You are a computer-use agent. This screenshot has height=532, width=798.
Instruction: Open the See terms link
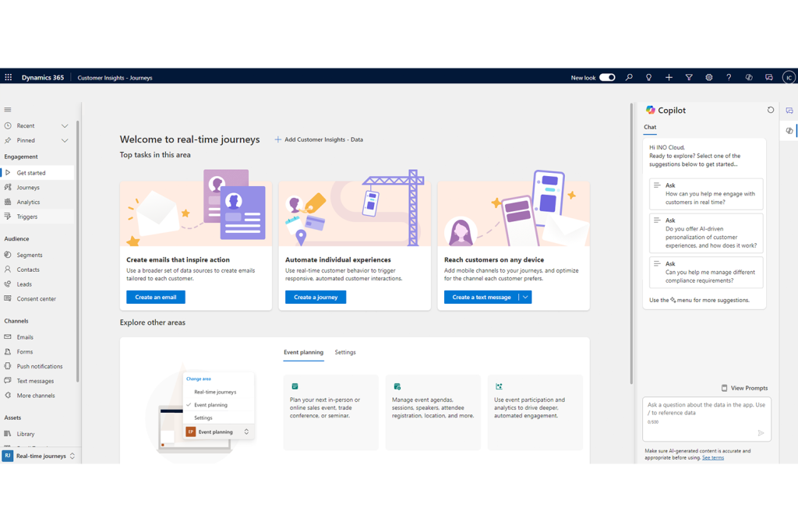coord(713,458)
